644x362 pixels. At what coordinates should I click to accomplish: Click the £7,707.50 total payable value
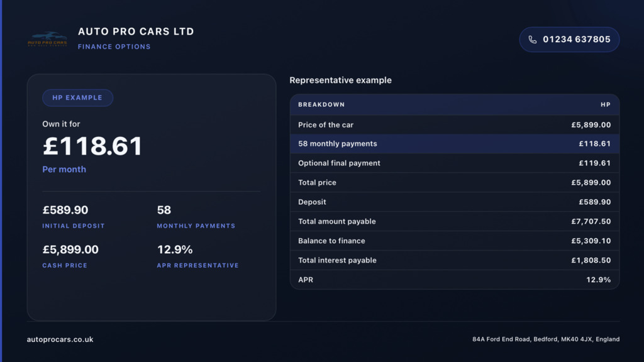pos(591,221)
